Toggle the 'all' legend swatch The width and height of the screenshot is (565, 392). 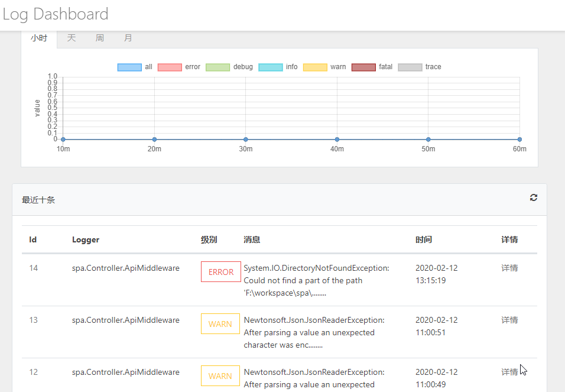(x=129, y=67)
